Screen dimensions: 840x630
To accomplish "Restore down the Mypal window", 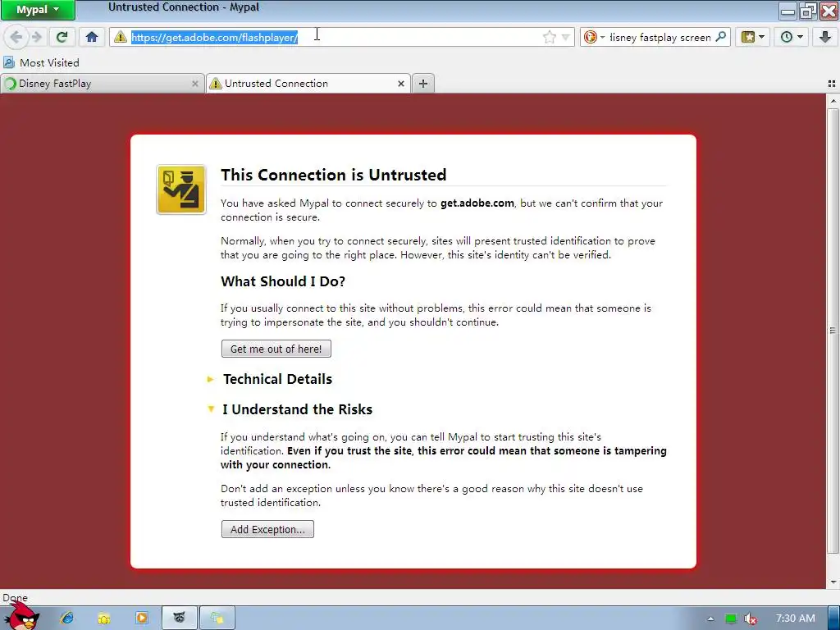I will coord(808,10).
